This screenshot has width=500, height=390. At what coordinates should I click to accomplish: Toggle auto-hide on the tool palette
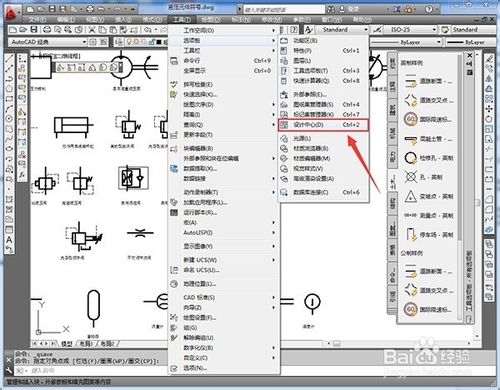(470, 64)
